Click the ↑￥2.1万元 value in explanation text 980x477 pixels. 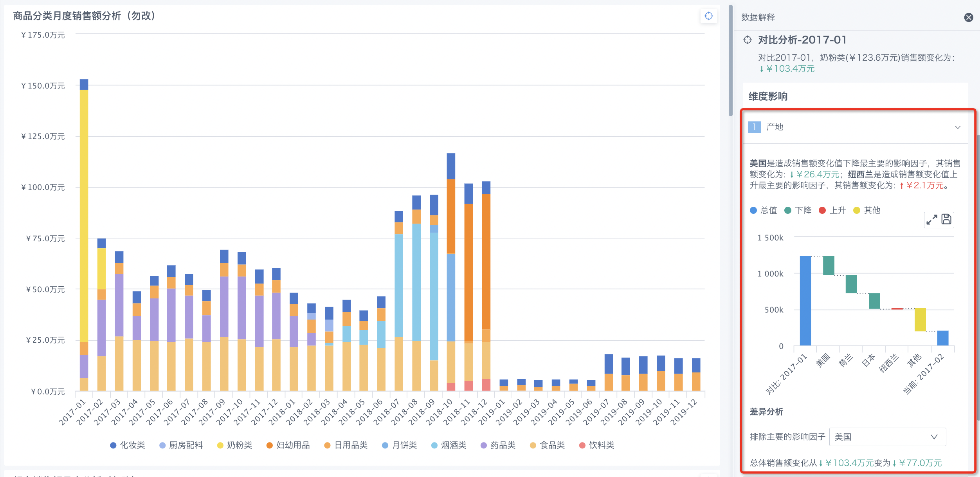(921, 185)
